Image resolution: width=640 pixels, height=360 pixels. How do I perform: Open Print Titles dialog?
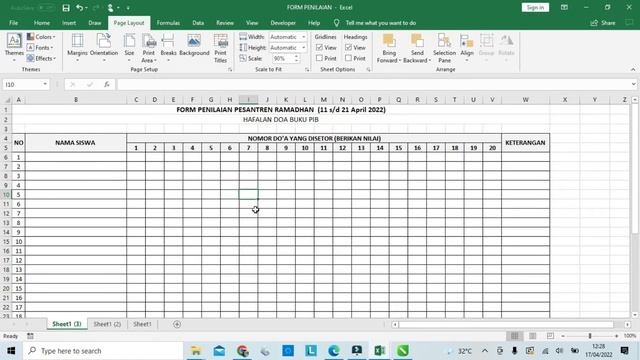[220, 48]
